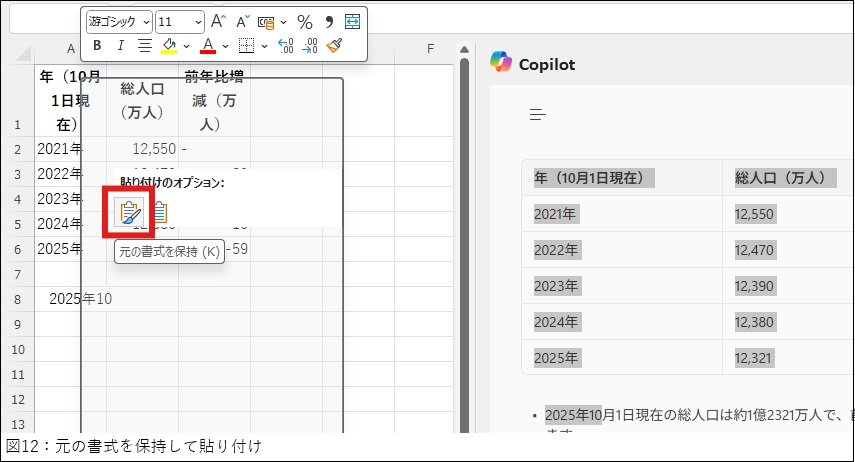Open Copilot hamburger menu

pyautogui.click(x=538, y=114)
